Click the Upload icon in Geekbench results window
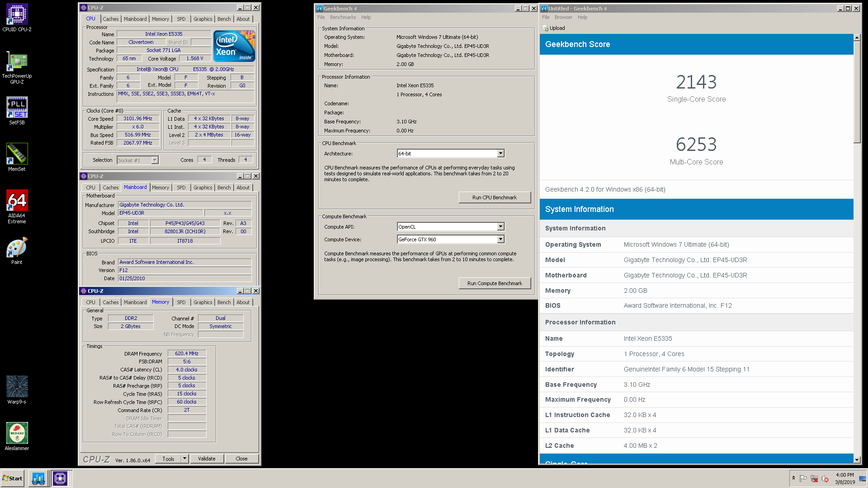The image size is (868, 488). pyautogui.click(x=545, y=28)
